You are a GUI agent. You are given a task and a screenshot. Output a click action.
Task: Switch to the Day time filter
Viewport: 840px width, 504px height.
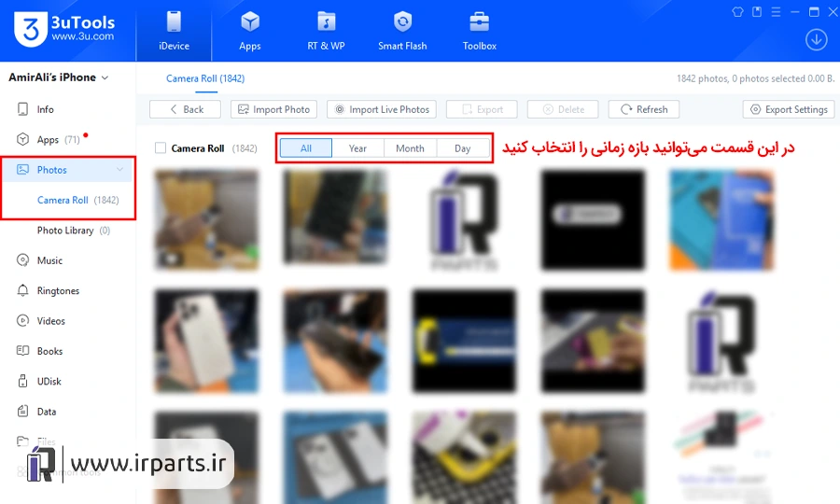pos(463,147)
